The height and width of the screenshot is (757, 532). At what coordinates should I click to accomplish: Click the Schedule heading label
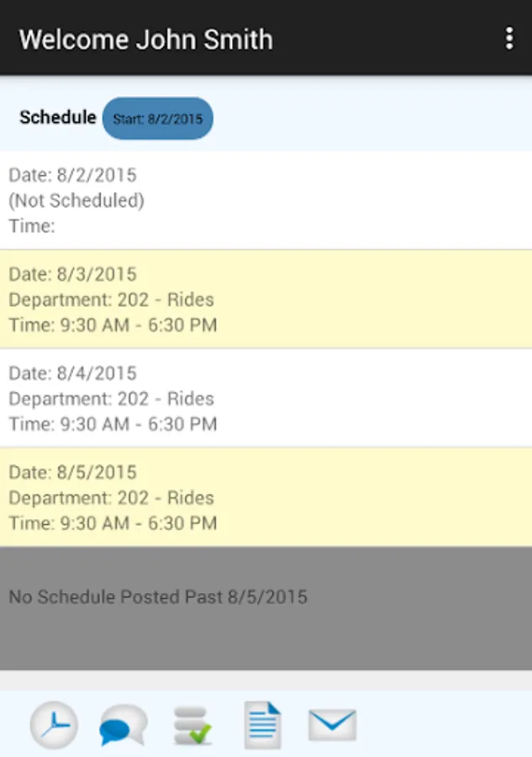(x=57, y=118)
